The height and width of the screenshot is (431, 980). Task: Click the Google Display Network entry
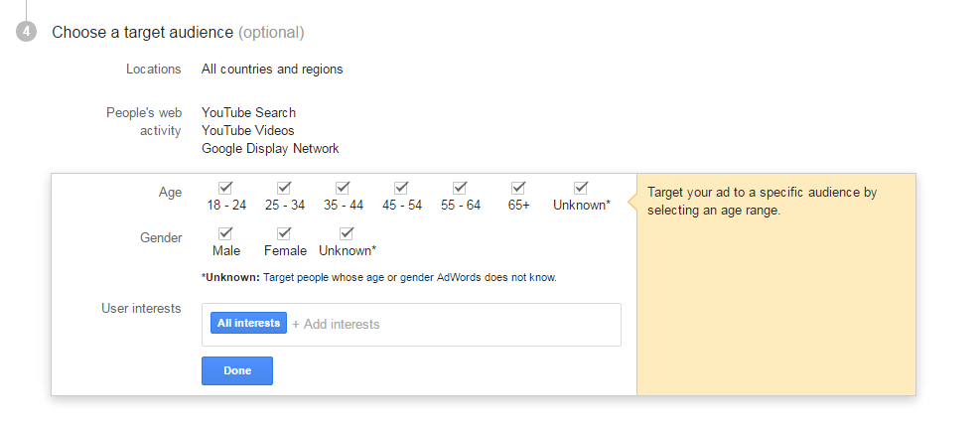[x=270, y=149]
